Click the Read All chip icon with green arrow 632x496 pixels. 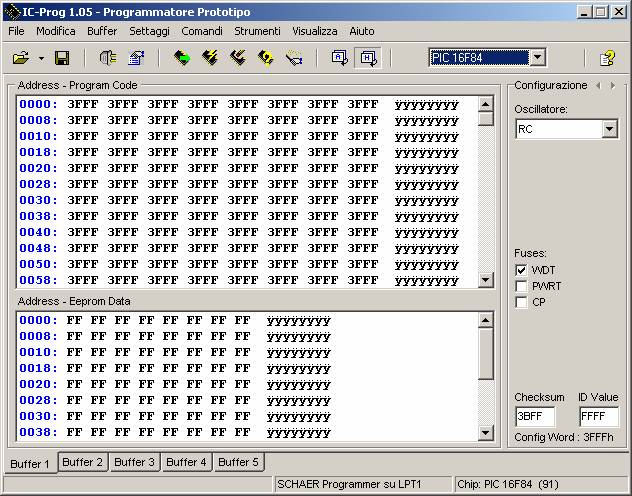point(182,58)
